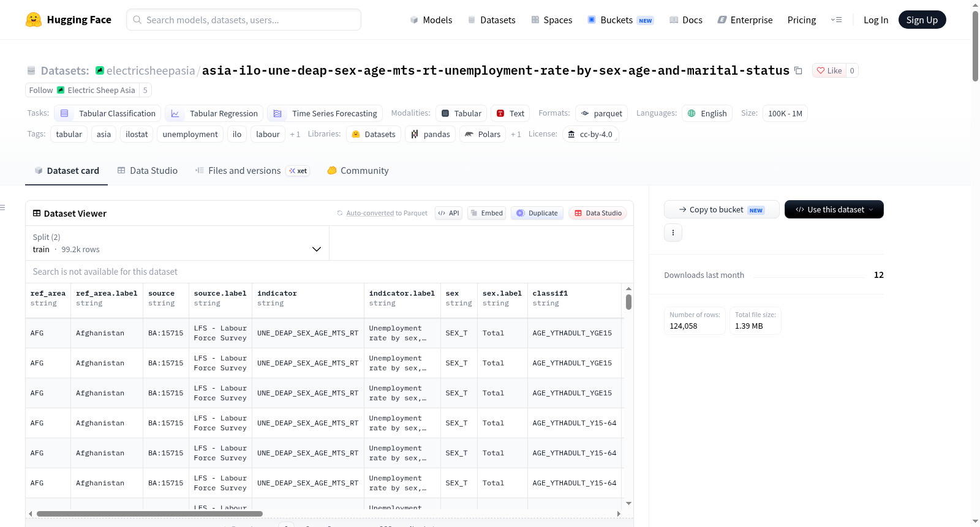This screenshot has width=980, height=527.
Task: Switch to the Community tab
Action: click(x=358, y=171)
